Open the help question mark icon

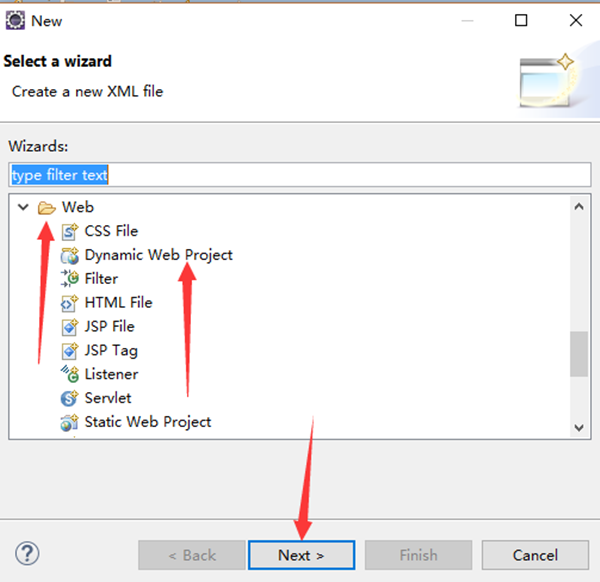pyautogui.click(x=27, y=553)
